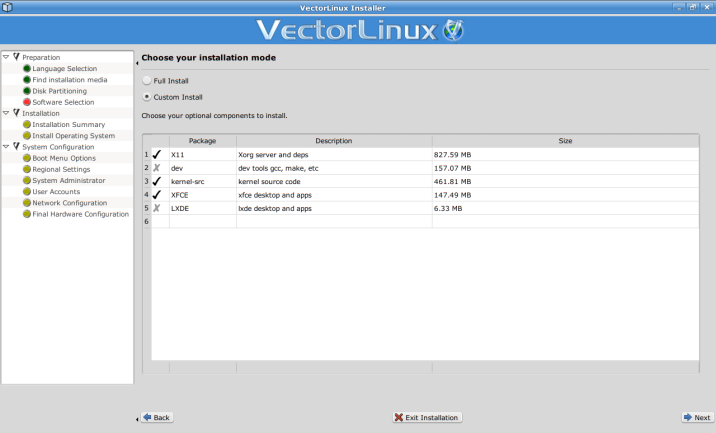Screen dimensions: 716x433
Task: Click the Size column header
Action: click(x=565, y=141)
